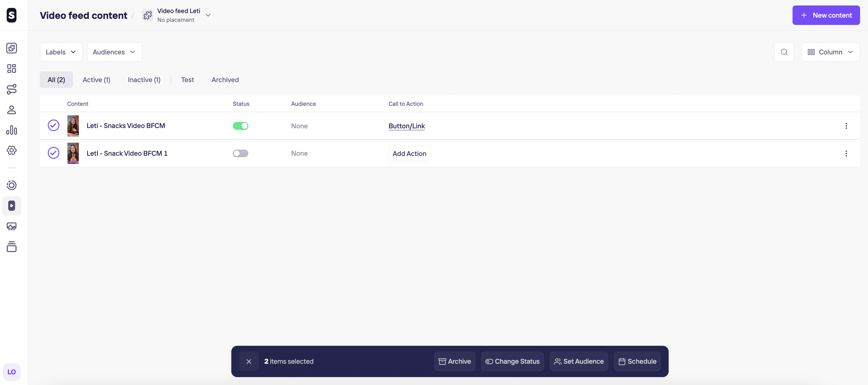Open the analytics bar chart sidebar icon
Viewport: 868px width, 385px height.
12,130
